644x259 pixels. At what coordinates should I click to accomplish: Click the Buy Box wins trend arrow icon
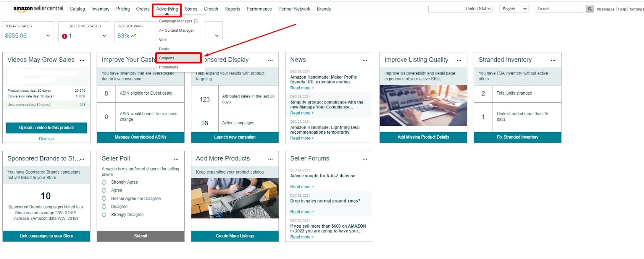pos(134,35)
